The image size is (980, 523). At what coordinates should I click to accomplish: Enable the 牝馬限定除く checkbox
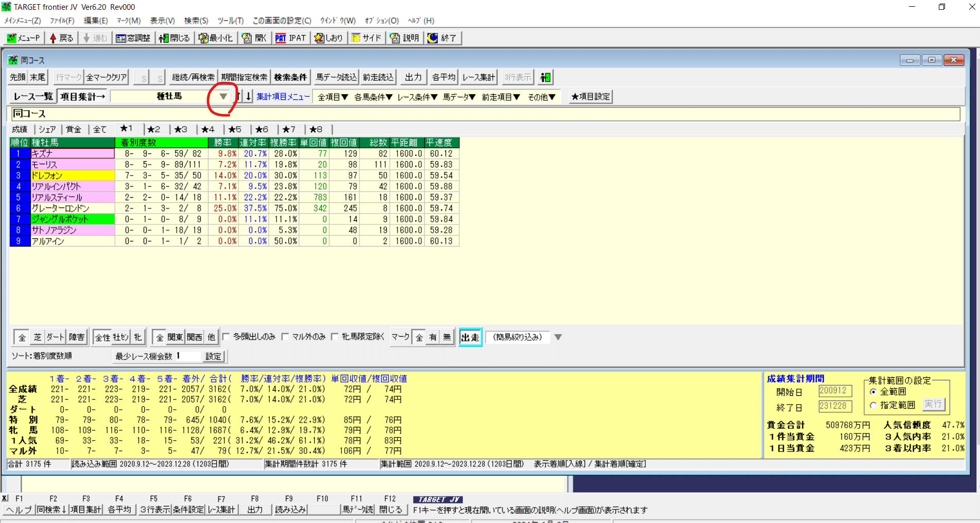[x=335, y=337]
